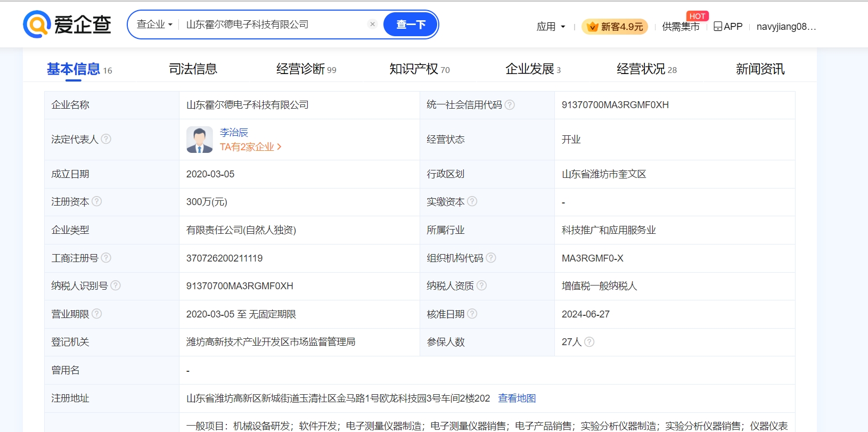The height and width of the screenshot is (432, 868).
Task: Click the 查一下 search button
Action: point(411,25)
